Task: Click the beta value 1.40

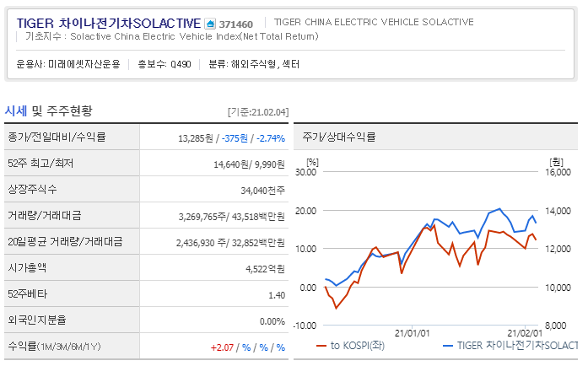Action: [x=277, y=295]
